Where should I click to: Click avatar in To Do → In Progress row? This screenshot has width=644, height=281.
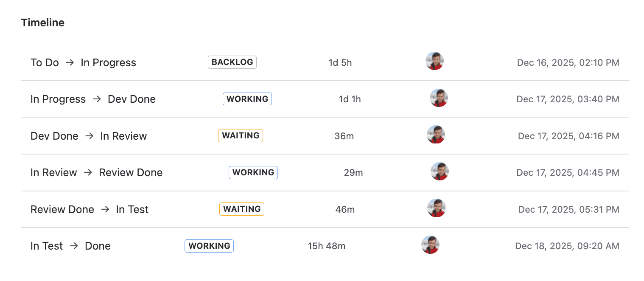[x=434, y=61]
